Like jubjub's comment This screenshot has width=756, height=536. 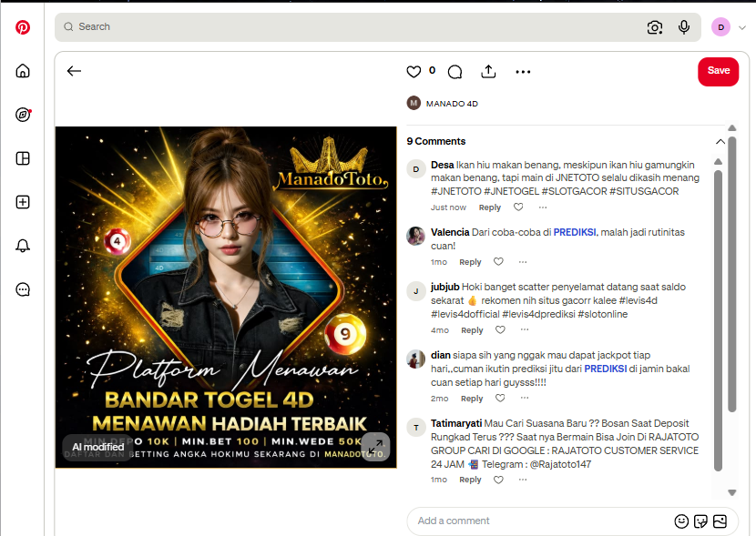(x=500, y=330)
